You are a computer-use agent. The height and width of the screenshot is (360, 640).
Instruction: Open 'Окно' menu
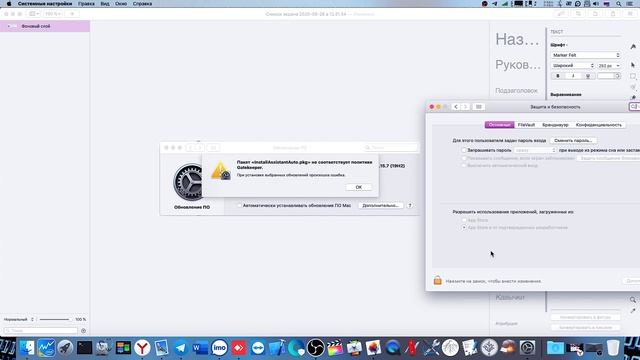(x=121, y=4)
